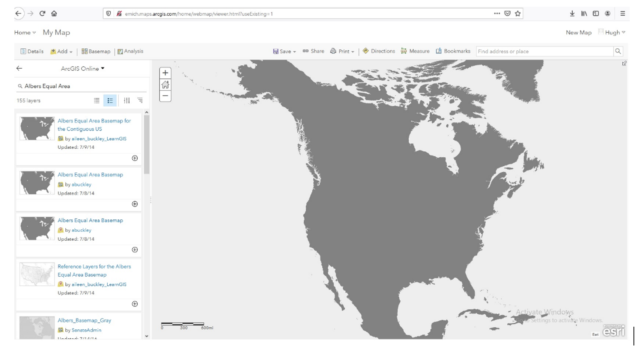Add the third Albers Equal Area Basemap result
Image resolution: width=644 pixels, height=359 pixels.
tap(135, 250)
